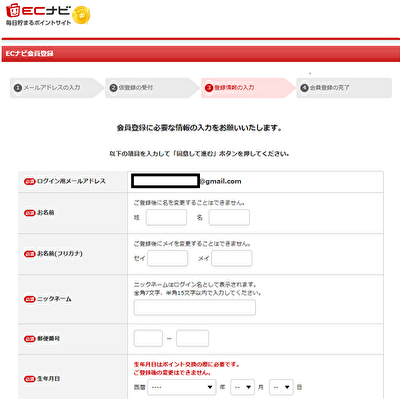The image size is (400, 400).
Task: Click the first postal code box
Action: pos(148,339)
